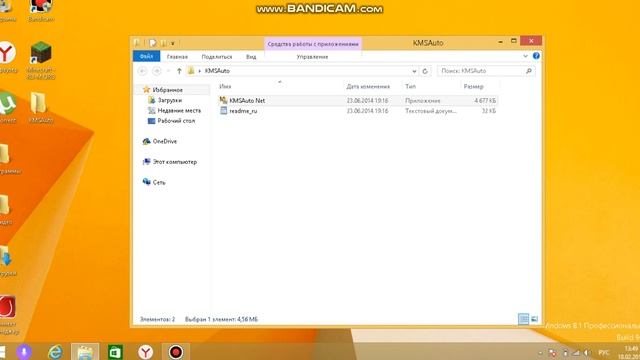The image size is (640, 360).
Task: Refresh the folder with the refresh button
Action: point(425,71)
